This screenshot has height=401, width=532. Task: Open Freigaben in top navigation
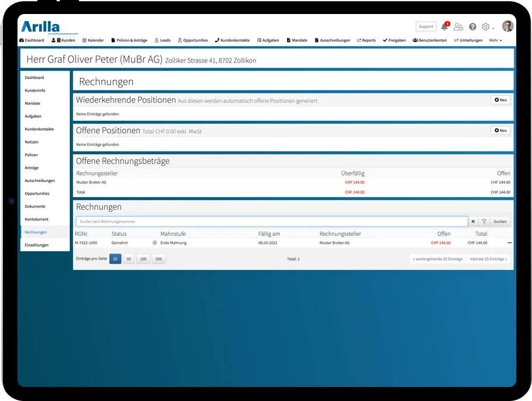coord(394,40)
